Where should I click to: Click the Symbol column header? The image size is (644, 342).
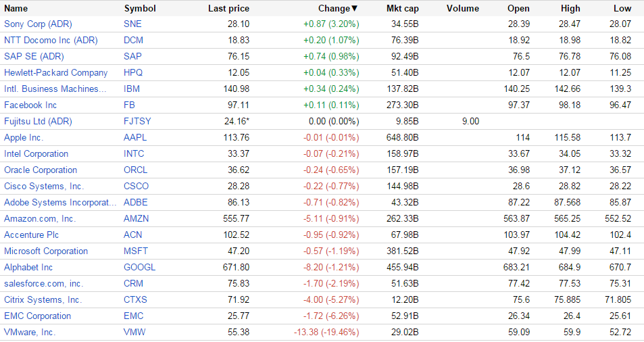point(140,9)
